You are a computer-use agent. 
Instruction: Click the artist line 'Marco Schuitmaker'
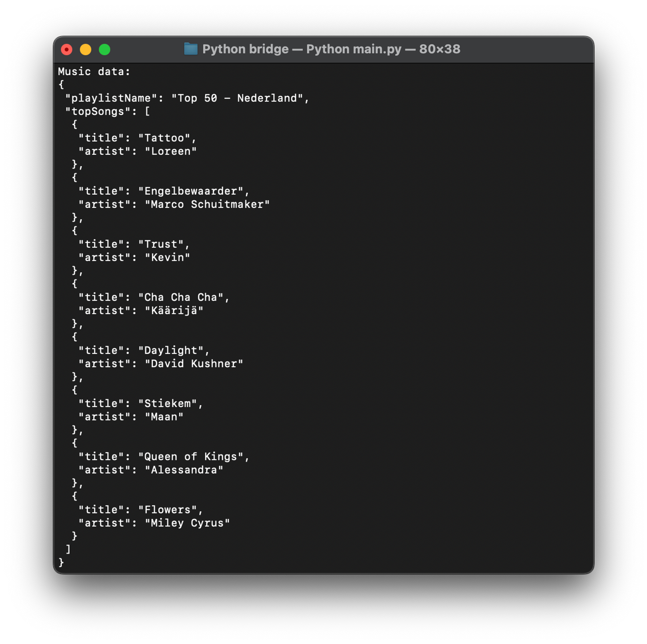tap(174, 204)
